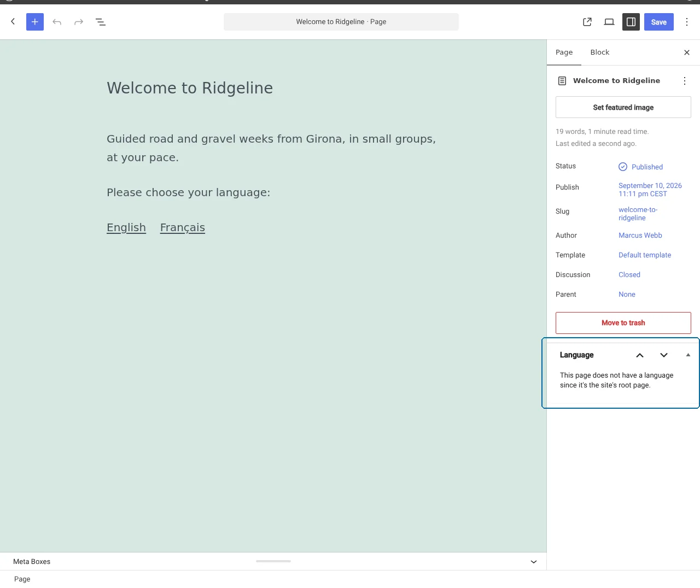Click the Language panel heading

pyautogui.click(x=577, y=355)
